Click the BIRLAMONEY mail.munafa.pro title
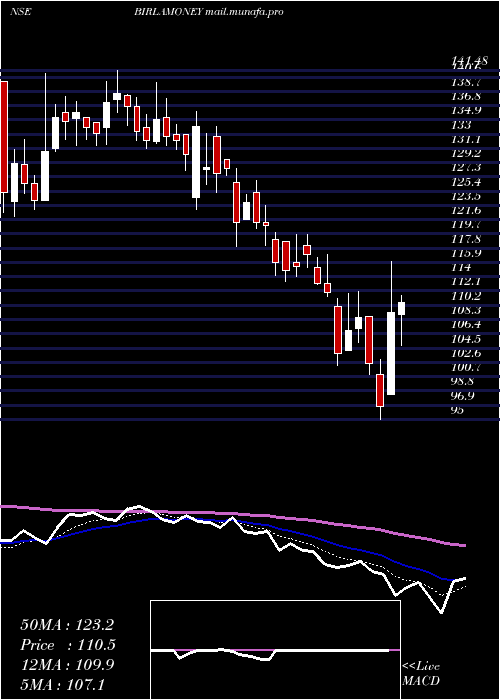 point(209,12)
